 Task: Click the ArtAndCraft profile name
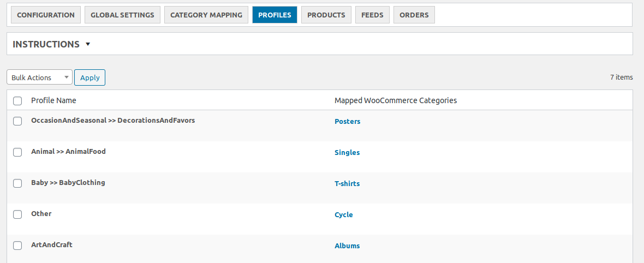52,244
